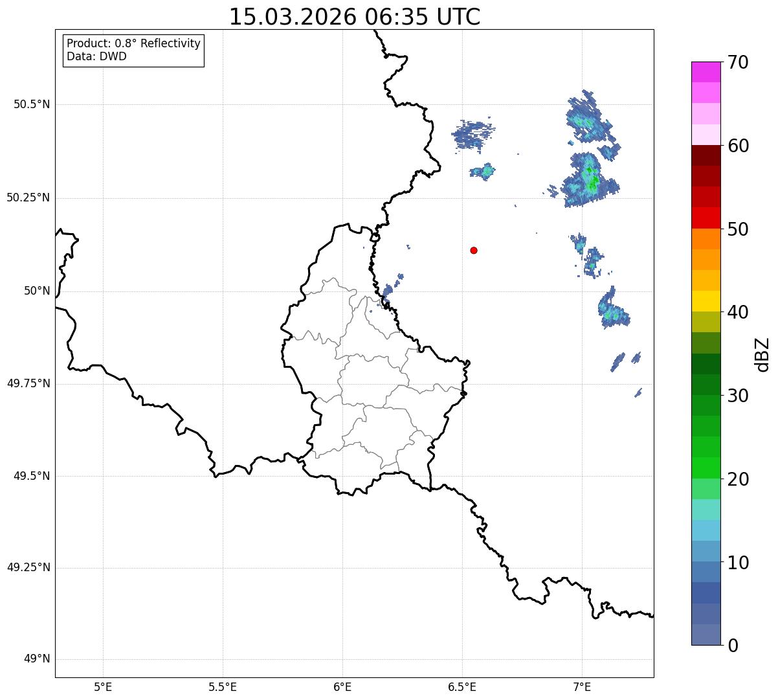Click the Product: 0.8° Reflectivity label

point(134,43)
